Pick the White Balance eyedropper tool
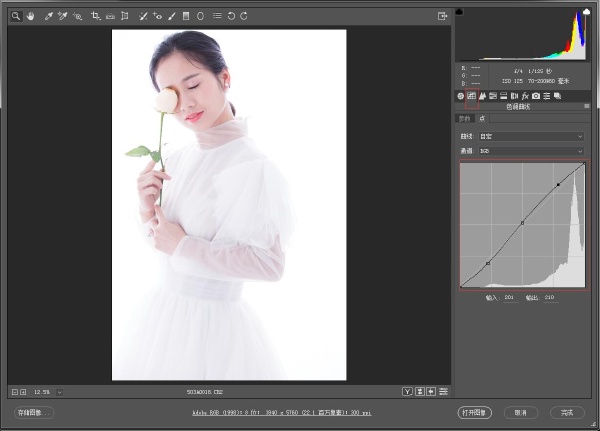Screen dimensions: 600x431 pyautogui.click(x=48, y=16)
